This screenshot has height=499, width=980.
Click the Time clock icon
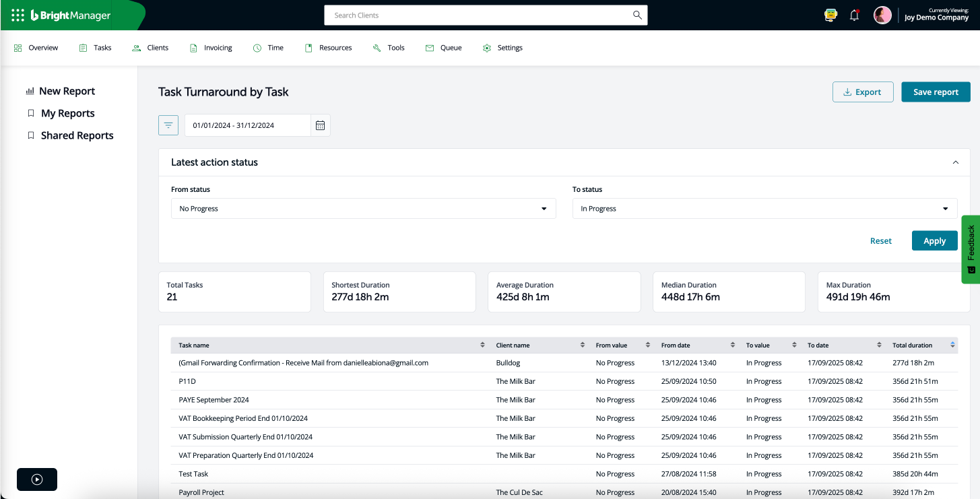click(x=257, y=47)
